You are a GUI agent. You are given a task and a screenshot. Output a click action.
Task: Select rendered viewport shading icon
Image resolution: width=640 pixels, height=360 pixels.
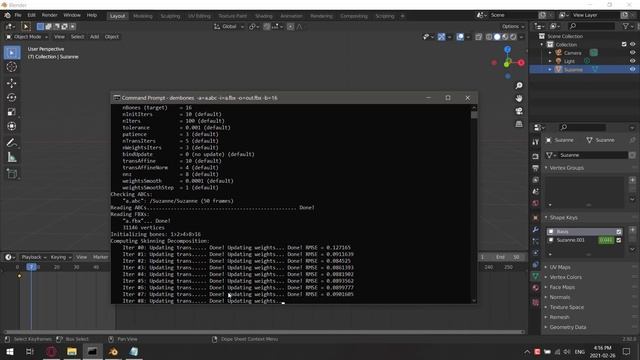[x=513, y=37]
